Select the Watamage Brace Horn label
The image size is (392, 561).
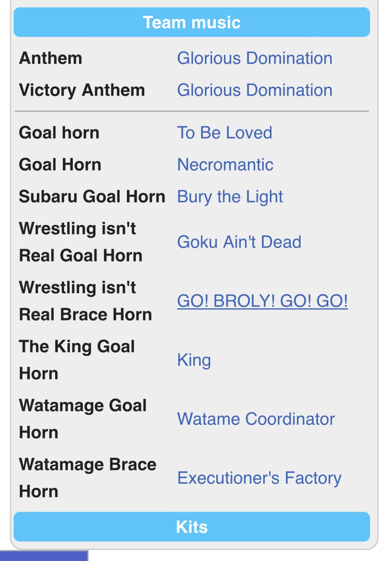pyautogui.click(x=87, y=478)
